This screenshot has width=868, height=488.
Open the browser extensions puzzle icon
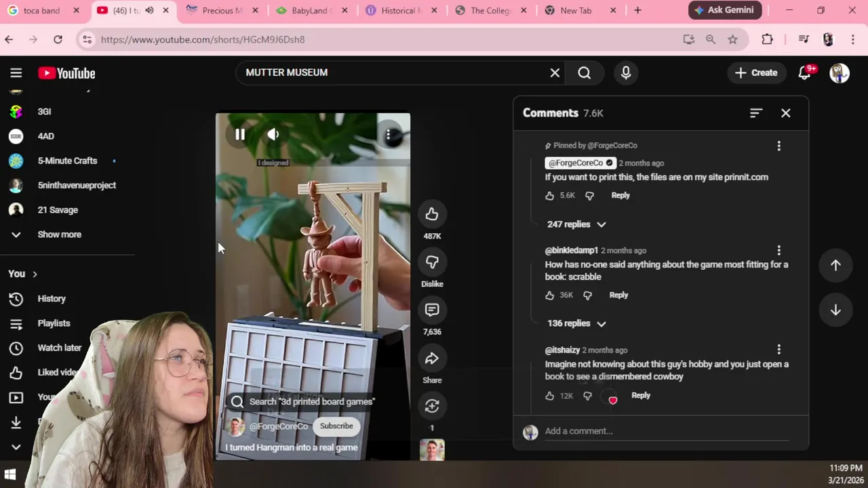[767, 39]
